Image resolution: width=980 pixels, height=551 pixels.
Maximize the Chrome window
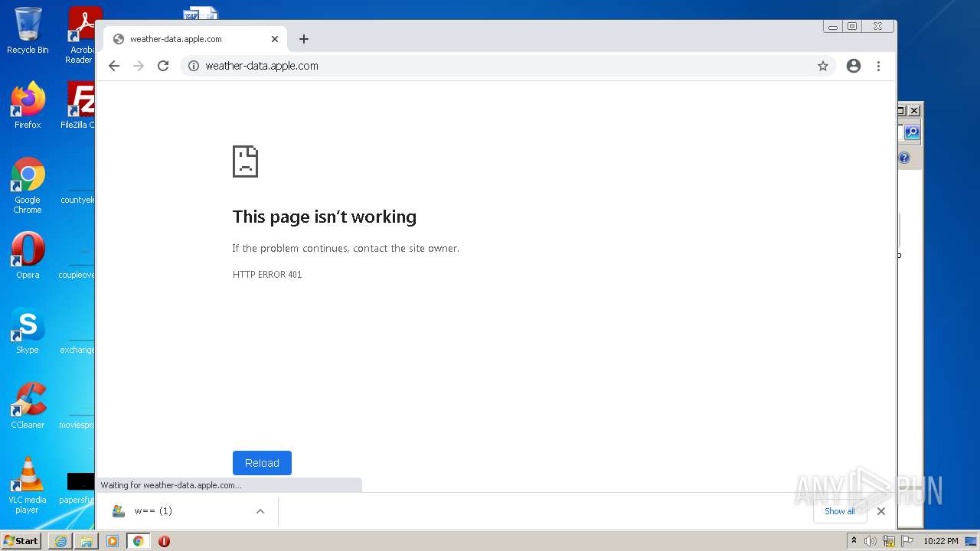tap(852, 27)
